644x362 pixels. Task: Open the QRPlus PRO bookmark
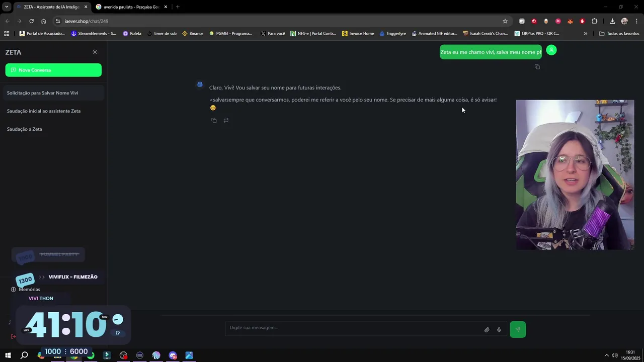point(537,34)
